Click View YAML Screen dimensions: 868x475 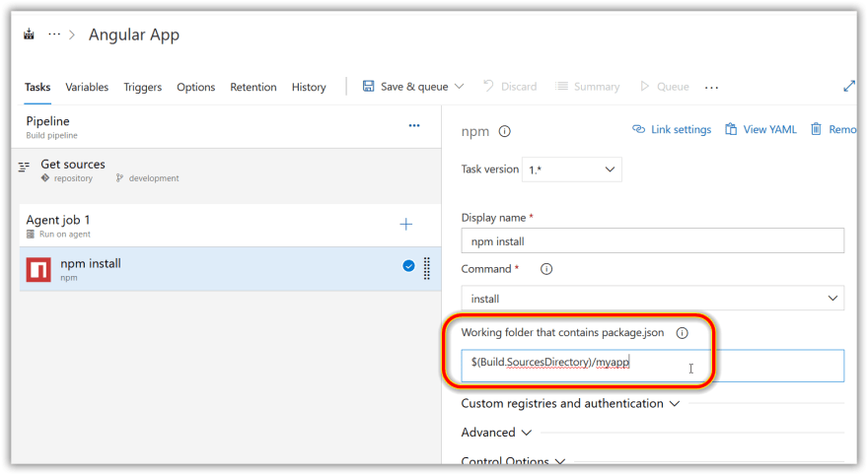click(761, 129)
